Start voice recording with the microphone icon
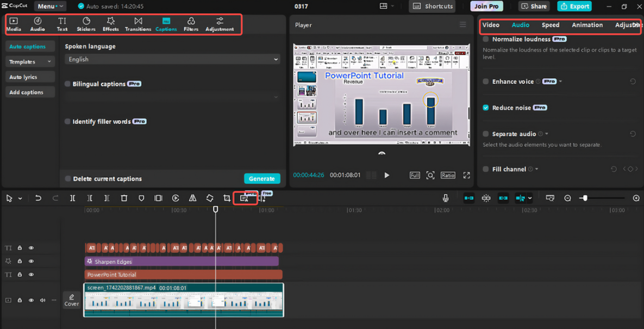 (x=446, y=198)
